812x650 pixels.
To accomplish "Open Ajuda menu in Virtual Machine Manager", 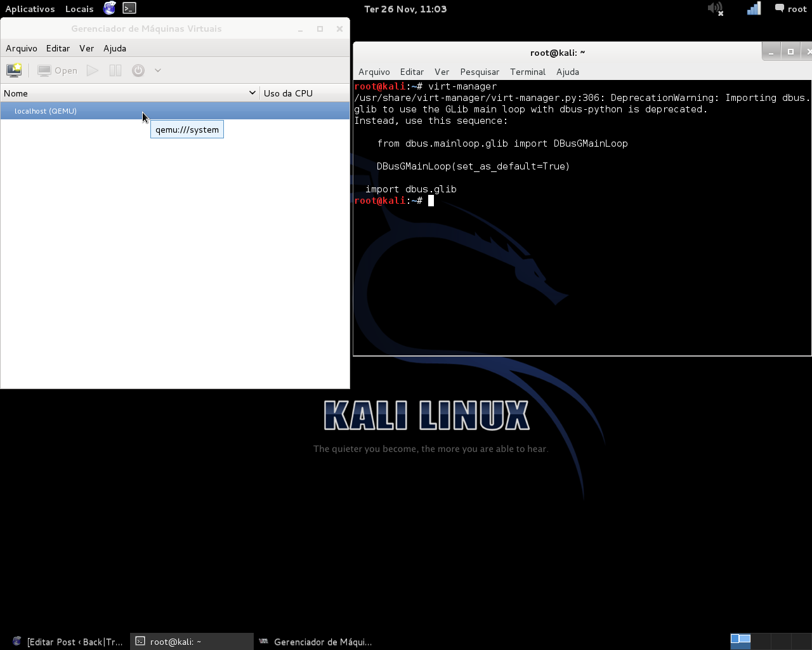I will pyautogui.click(x=115, y=48).
